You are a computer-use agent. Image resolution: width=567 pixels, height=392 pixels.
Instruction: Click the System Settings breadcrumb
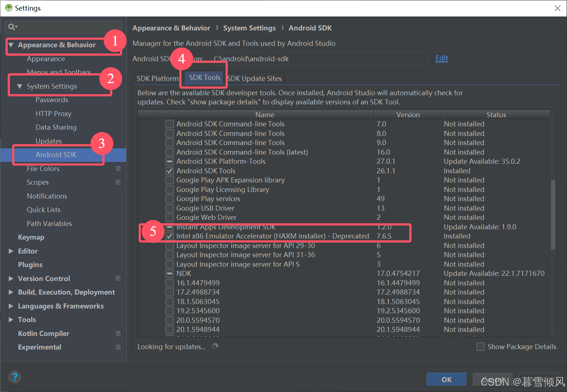pos(249,28)
